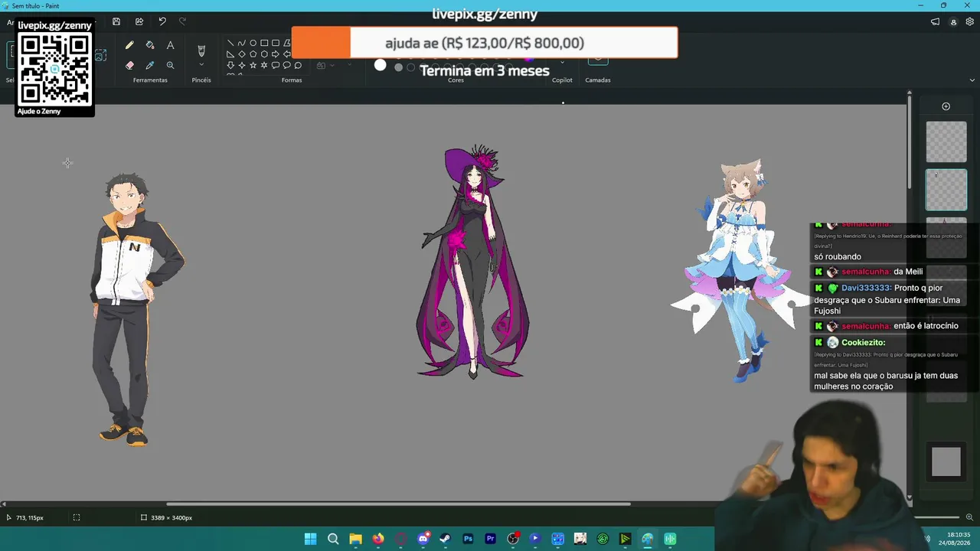Viewport: 980px width, 551px height.
Task: Open the Windows Start menu
Action: 310,539
